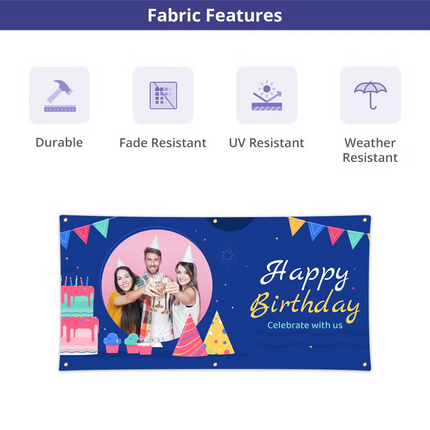
Task: Click the Happy text on banner
Action: pos(304,274)
